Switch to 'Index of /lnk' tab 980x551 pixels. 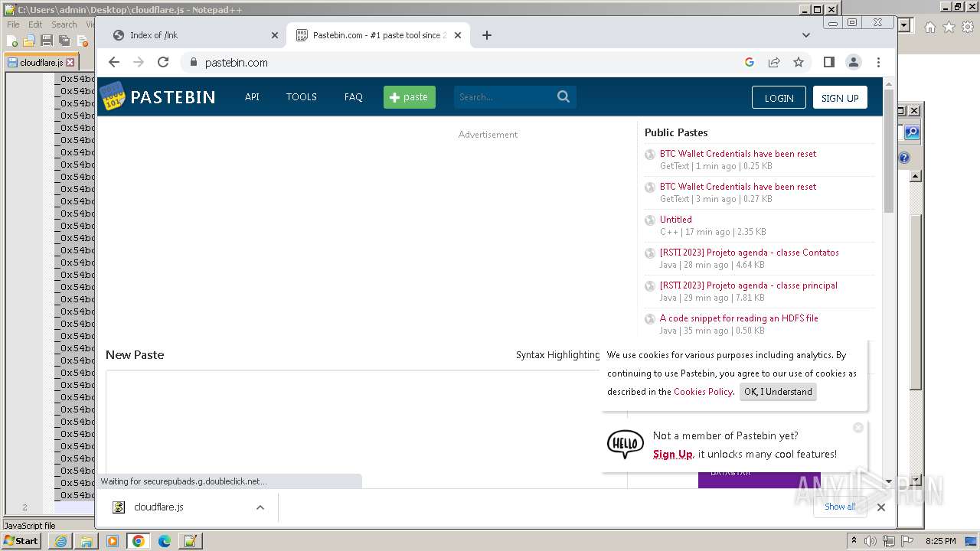click(195, 35)
